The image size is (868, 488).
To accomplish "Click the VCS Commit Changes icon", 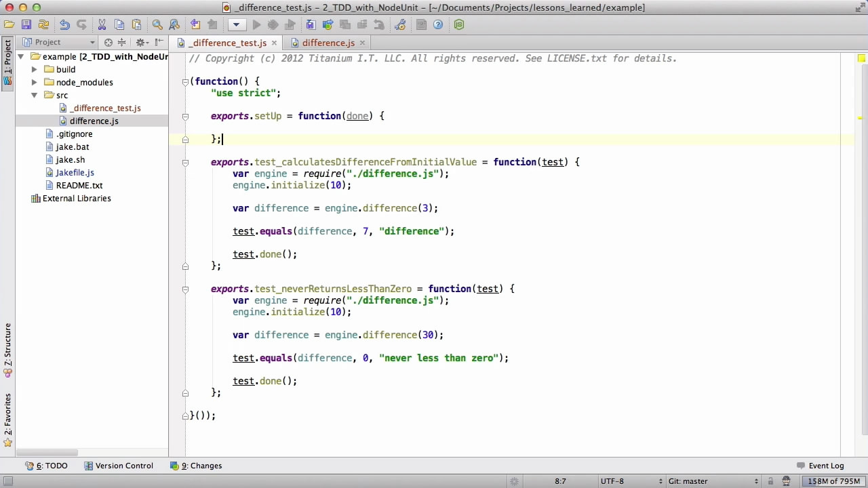I will pos(328,24).
